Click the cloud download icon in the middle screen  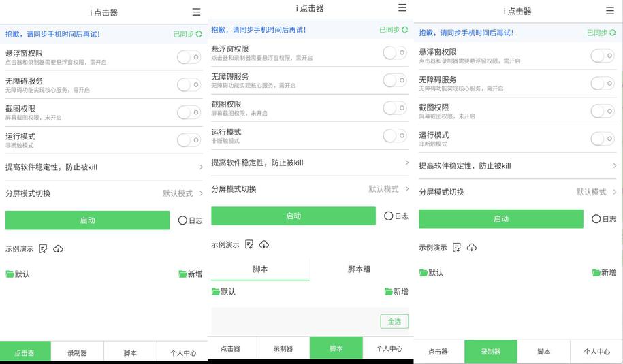point(264,244)
